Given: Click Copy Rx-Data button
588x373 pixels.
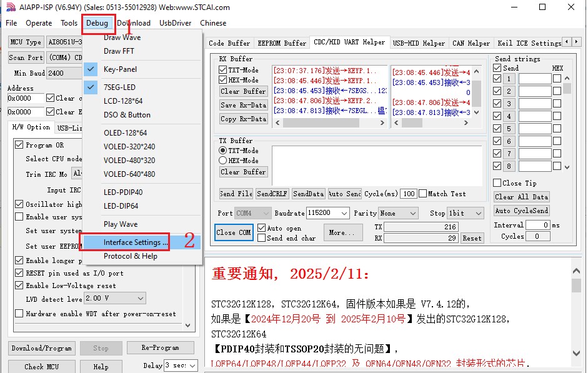Looking at the screenshot, I should (x=244, y=119).
